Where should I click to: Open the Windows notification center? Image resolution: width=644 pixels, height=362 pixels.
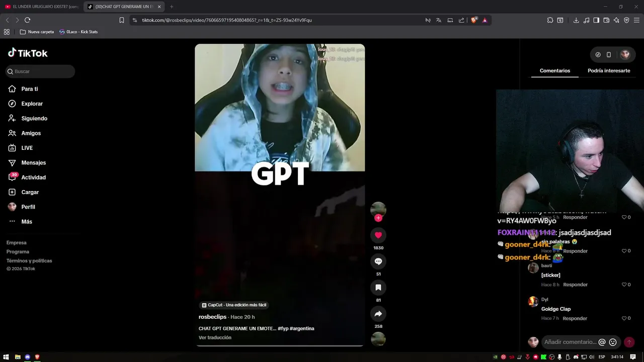(x=633, y=357)
